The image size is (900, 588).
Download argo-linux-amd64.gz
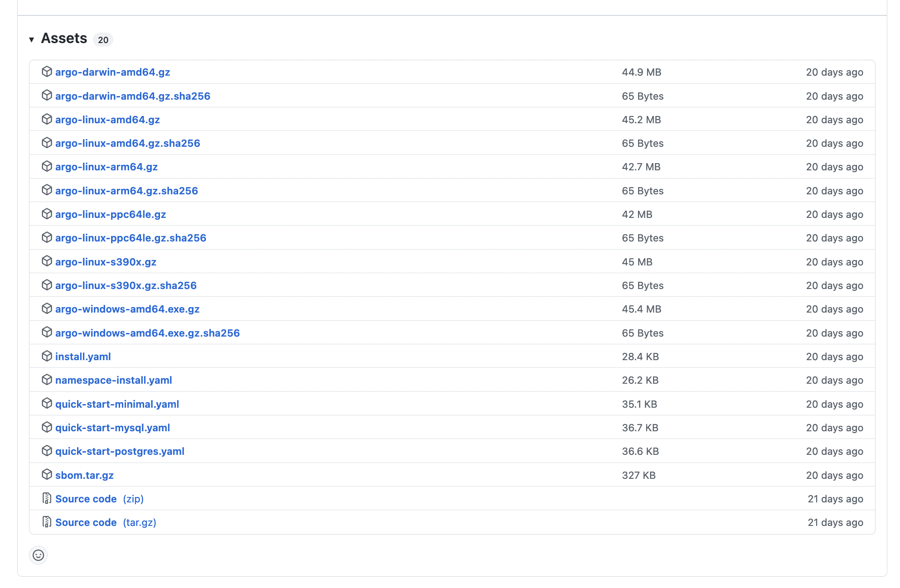(x=107, y=120)
